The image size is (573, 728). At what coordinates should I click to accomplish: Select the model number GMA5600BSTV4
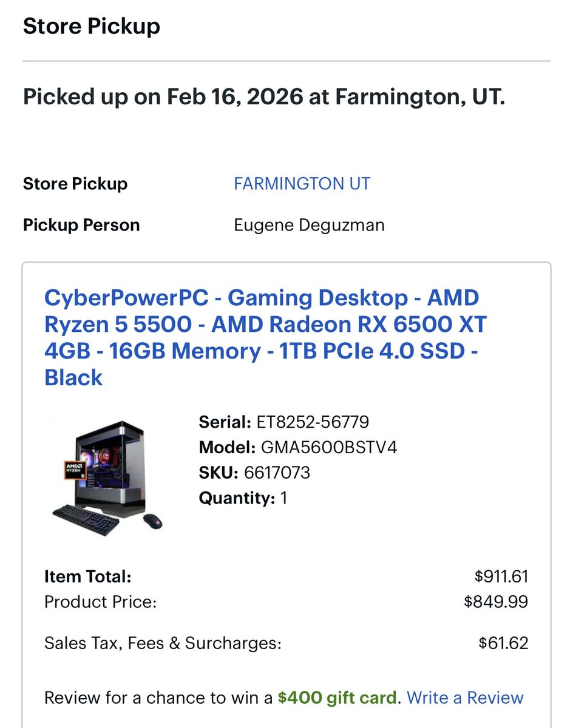(x=328, y=447)
